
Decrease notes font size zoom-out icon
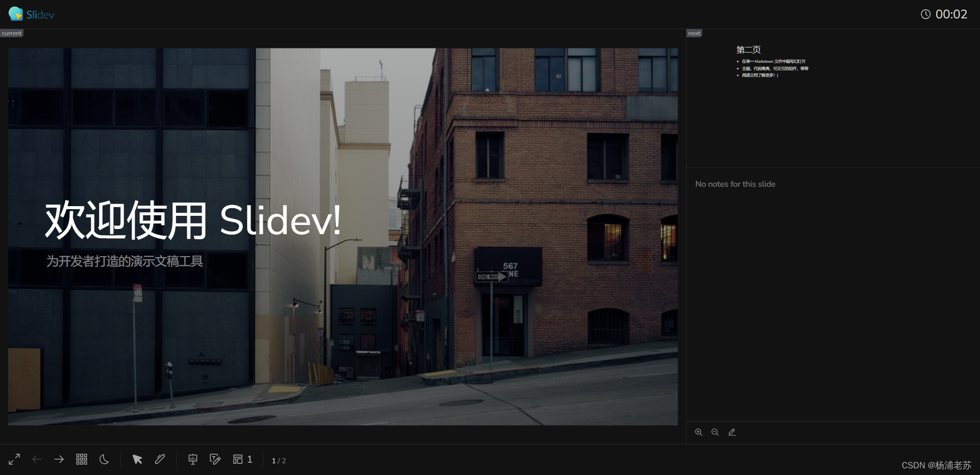(715, 432)
